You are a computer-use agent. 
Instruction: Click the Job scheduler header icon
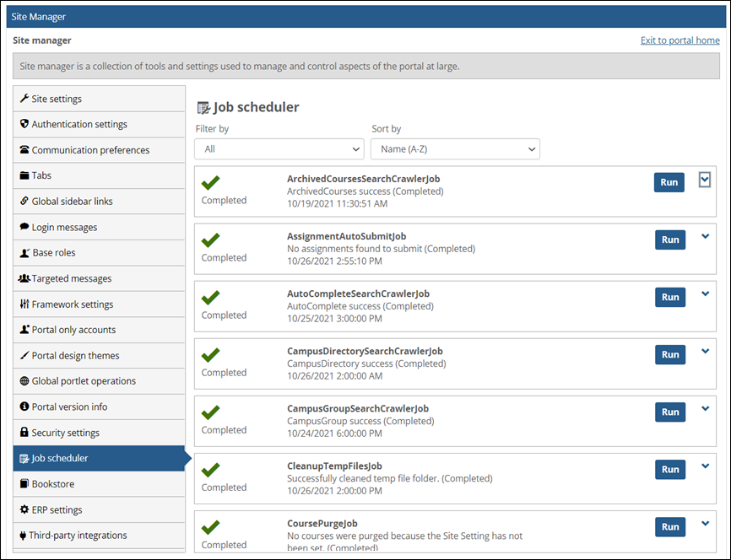point(203,107)
